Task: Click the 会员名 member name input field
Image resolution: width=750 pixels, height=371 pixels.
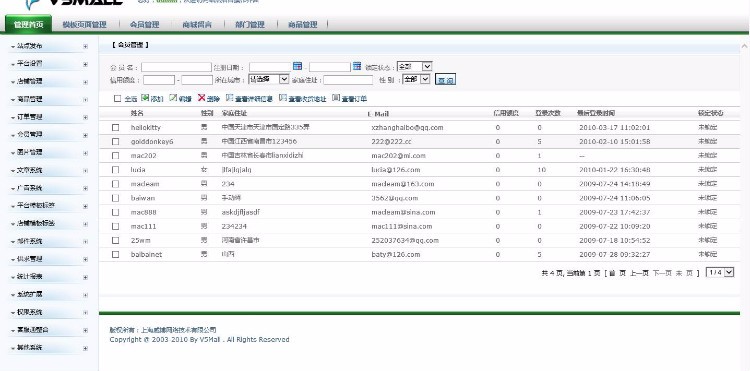Action: point(176,67)
